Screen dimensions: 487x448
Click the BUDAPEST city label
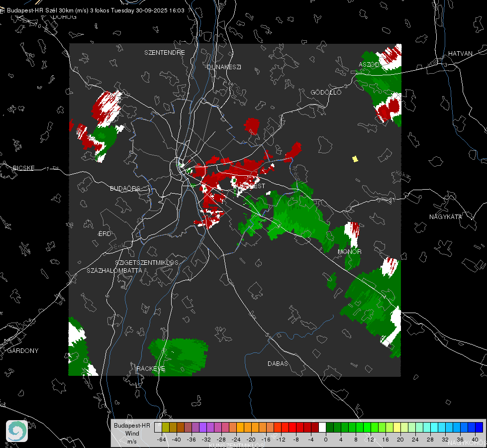249,186
